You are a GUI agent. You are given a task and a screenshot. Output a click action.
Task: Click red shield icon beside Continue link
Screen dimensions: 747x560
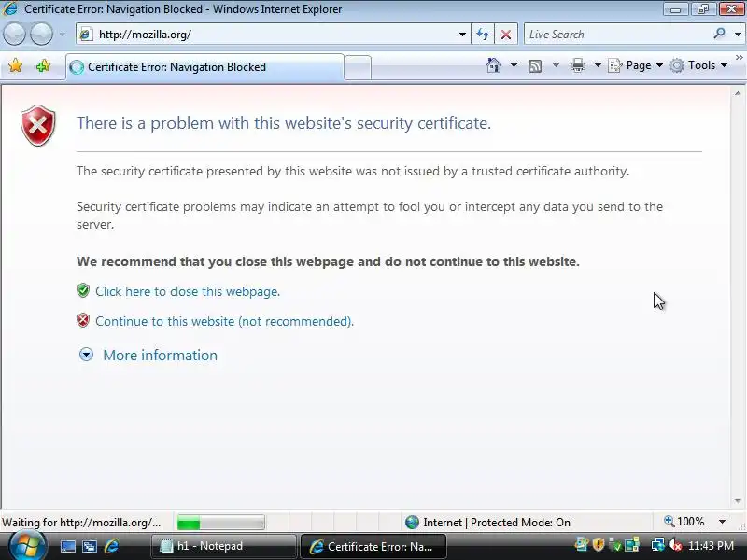pyautogui.click(x=83, y=320)
